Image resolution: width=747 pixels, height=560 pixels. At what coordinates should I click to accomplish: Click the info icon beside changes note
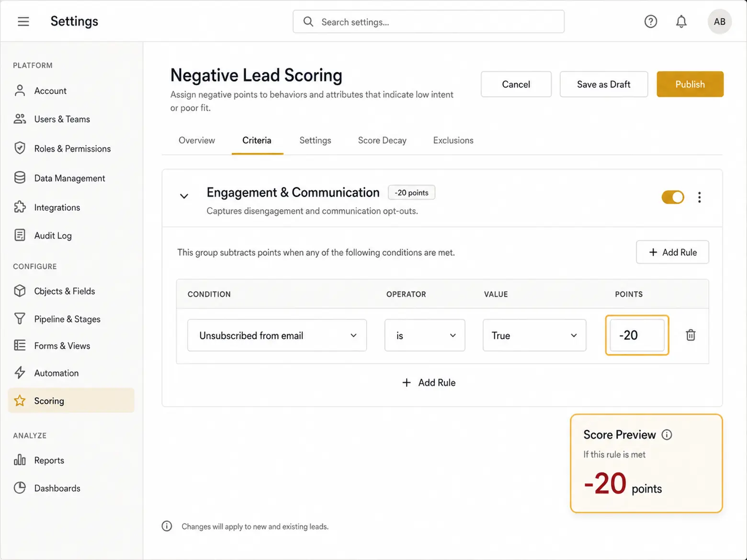coord(167,526)
